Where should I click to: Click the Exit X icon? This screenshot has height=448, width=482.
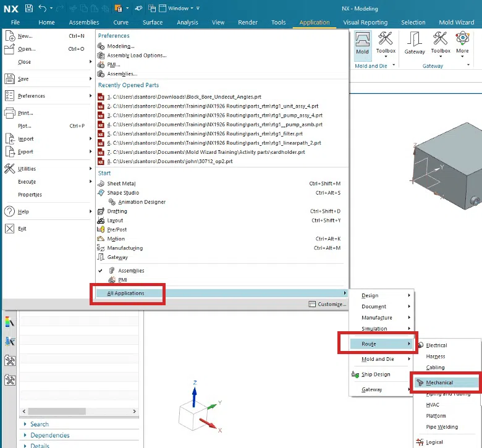(9, 229)
